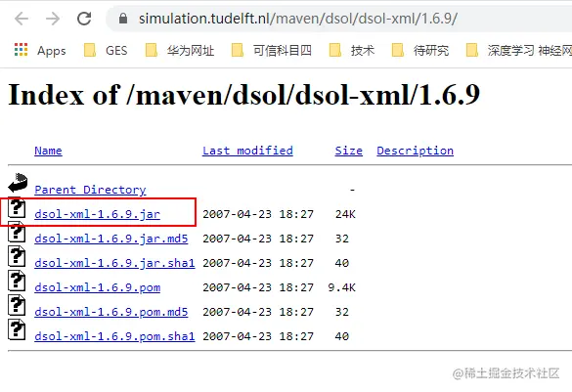Open the 华为网址 bookmark folder
572x392 pixels.
(x=180, y=50)
